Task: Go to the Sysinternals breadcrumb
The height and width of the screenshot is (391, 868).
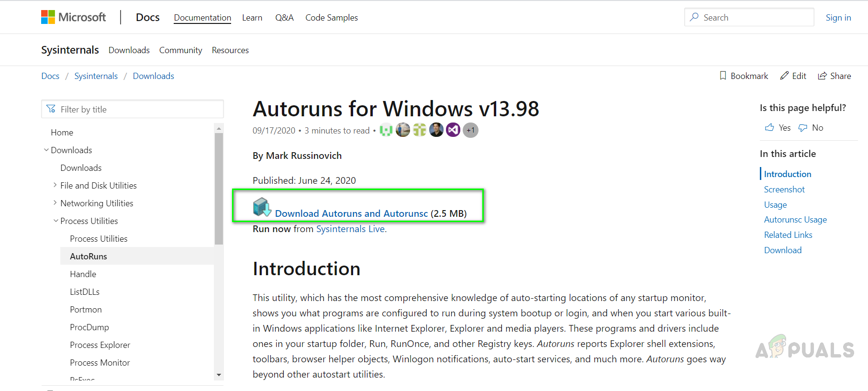Action: point(96,76)
